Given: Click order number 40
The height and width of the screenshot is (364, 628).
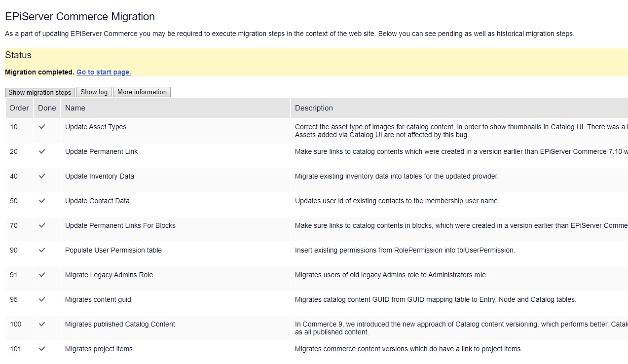Looking at the screenshot, I should point(14,176).
